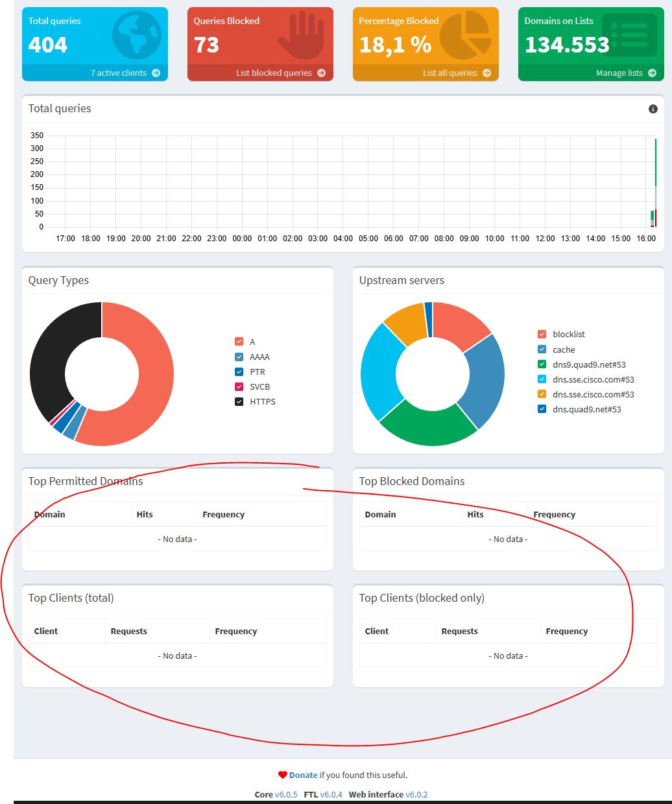
Task: Click the arrow icon next to 7 active clients
Action: click(156, 73)
